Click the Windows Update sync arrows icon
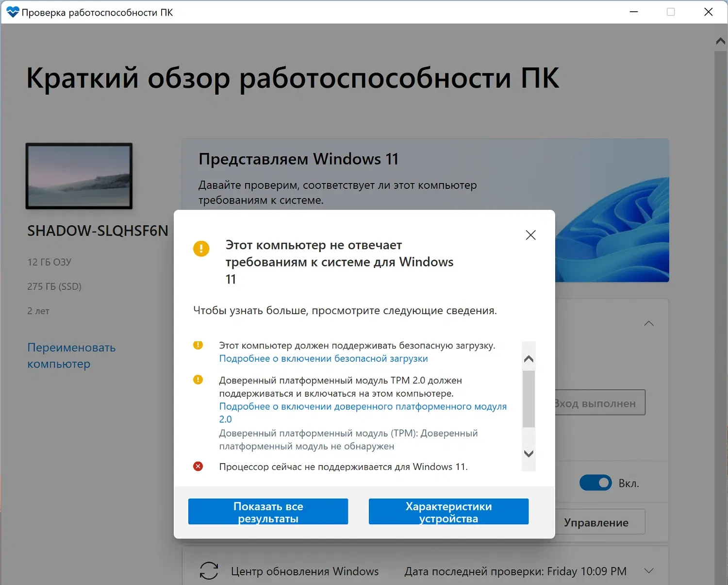 tap(209, 571)
